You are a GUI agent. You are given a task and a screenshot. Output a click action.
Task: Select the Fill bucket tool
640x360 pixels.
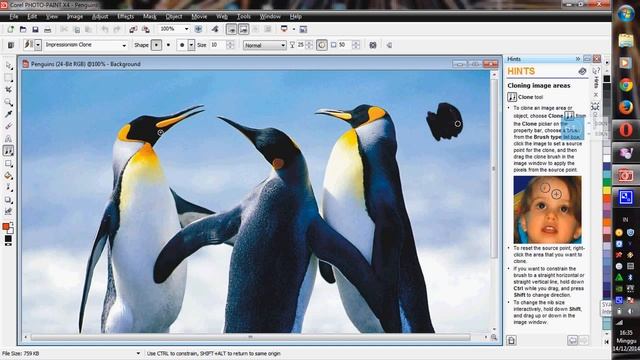9,176
